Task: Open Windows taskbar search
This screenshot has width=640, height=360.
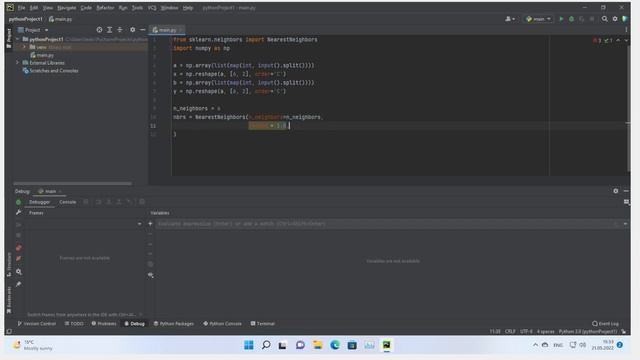Action: [x=266, y=345]
